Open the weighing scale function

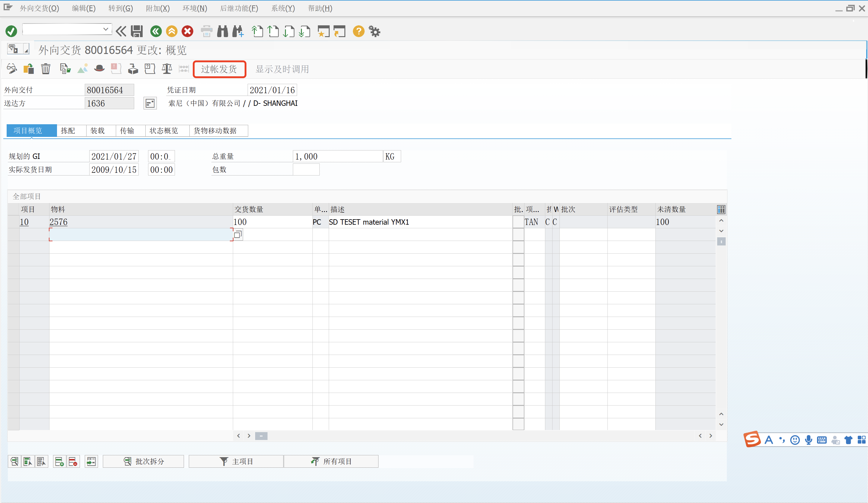click(166, 69)
